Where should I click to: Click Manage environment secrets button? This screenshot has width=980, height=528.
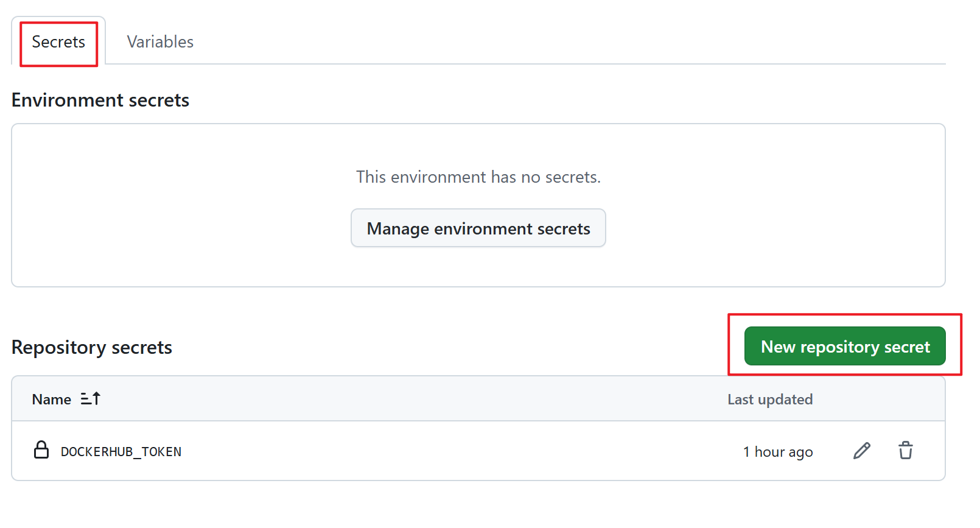pyautogui.click(x=478, y=228)
